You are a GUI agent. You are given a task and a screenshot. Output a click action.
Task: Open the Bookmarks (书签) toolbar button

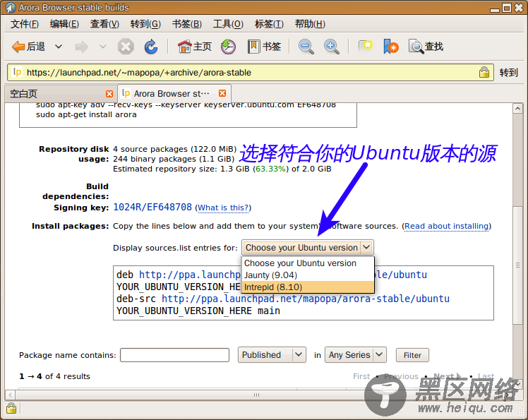point(264,47)
